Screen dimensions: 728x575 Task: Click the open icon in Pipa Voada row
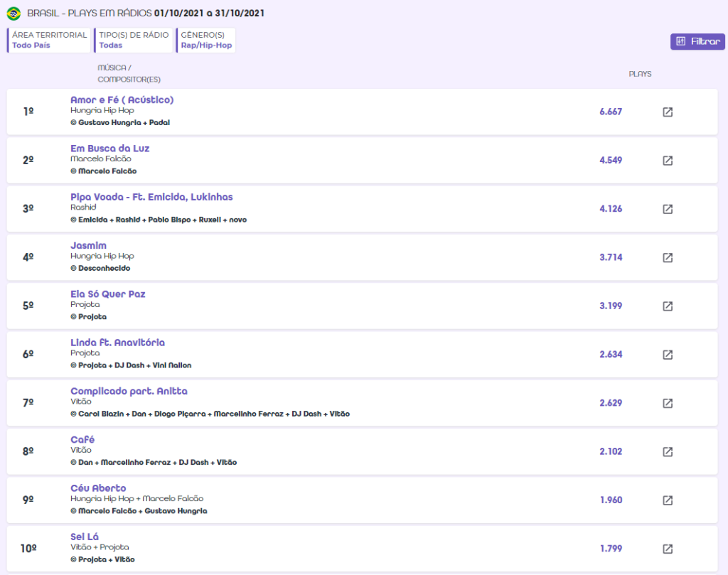point(668,209)
